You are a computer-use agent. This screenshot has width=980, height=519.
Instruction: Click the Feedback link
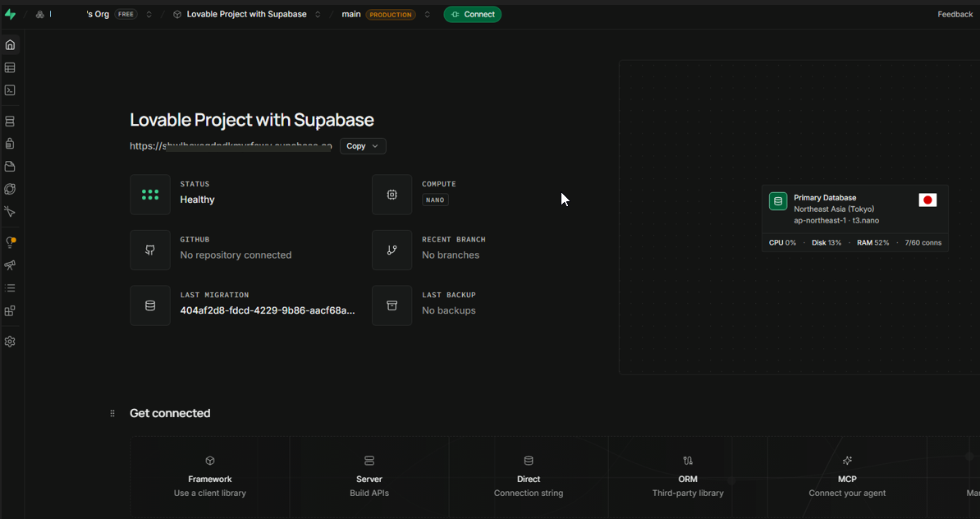(955, 15)
